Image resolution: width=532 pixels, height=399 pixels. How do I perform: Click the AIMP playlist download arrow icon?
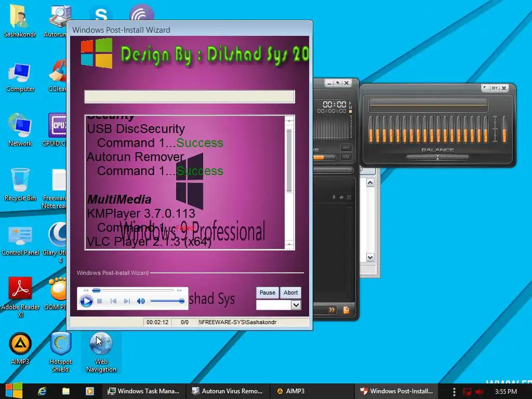click(x=334, y=197)
